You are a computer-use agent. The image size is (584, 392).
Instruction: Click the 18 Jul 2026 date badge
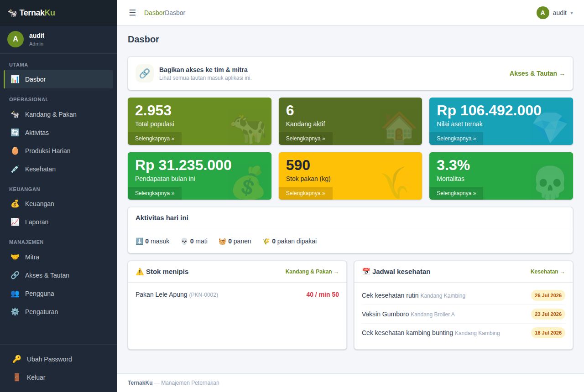548,333
